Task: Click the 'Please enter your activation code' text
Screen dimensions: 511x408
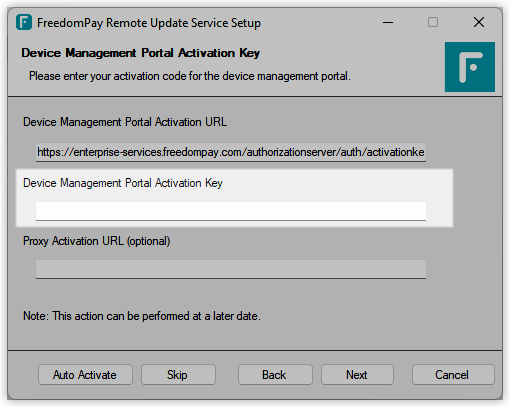Action: click(x=190, y=76)
